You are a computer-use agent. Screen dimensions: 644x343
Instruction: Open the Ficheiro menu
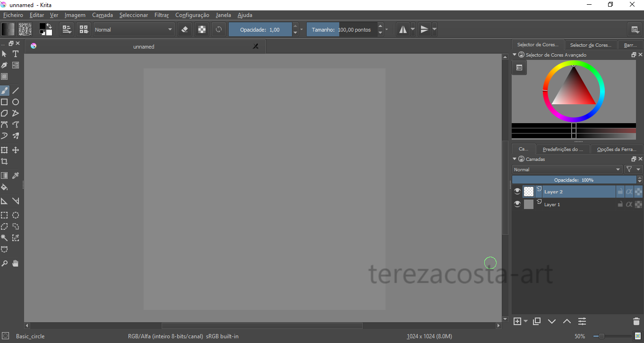pos(13,15)
